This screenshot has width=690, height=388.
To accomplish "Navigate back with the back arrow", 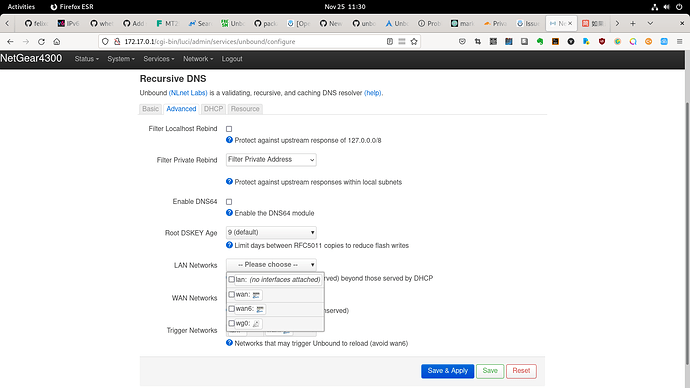I will (x=10, y=41).
